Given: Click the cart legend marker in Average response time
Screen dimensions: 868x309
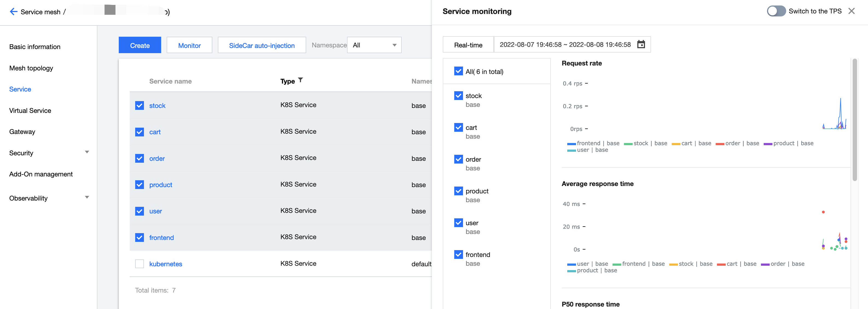Looking at the screenshot, I should (721, 264).
